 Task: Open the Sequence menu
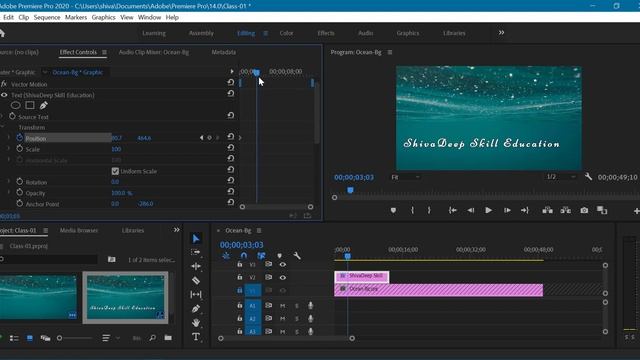(x=47, y=17)
